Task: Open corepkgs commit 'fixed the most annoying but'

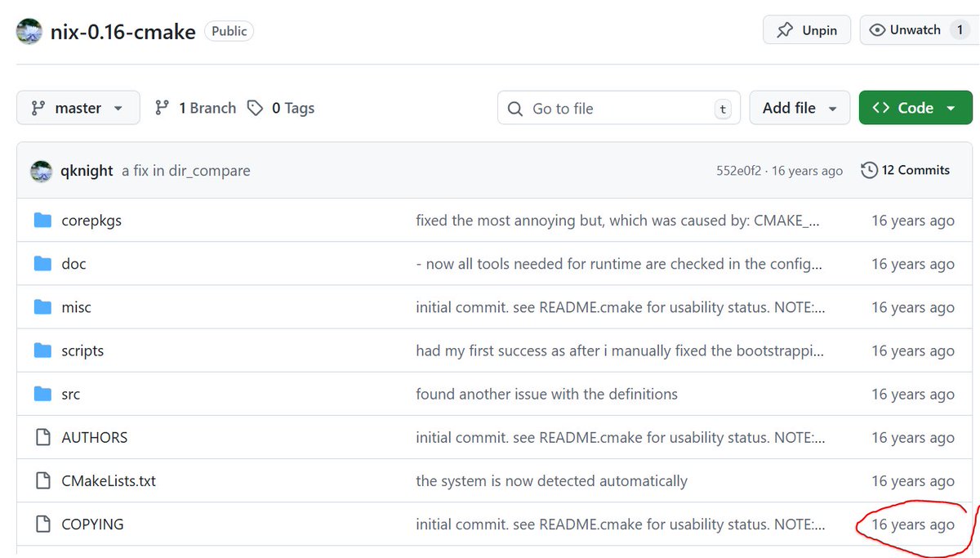Action: (x=619, y=221)
